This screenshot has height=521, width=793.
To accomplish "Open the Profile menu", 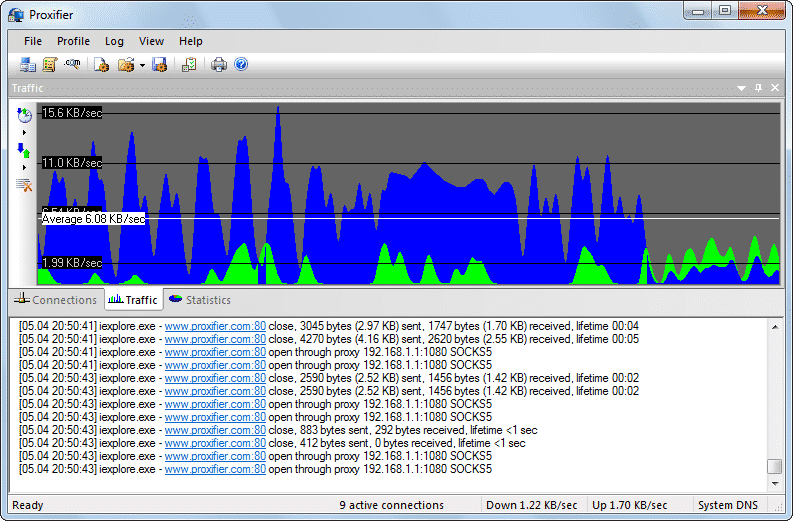I will click(73, 41).
